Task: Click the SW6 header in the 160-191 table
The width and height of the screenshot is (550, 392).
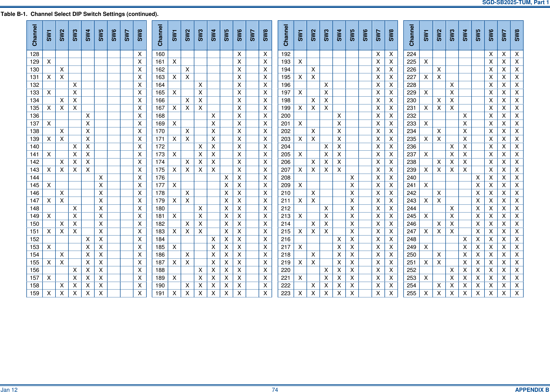Action: (239, 35)
